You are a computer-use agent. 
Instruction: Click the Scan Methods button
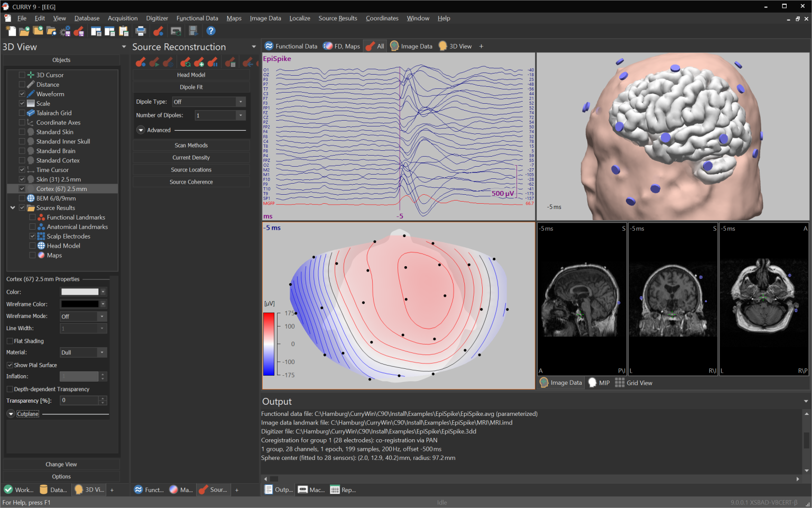click(x=191, y=145)
